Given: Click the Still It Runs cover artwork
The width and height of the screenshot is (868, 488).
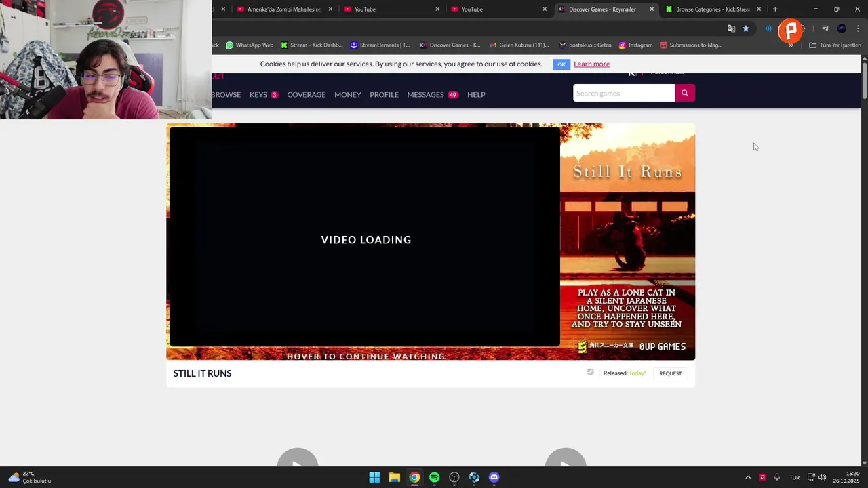Looking at the screenshot, I should coord(627,241).
